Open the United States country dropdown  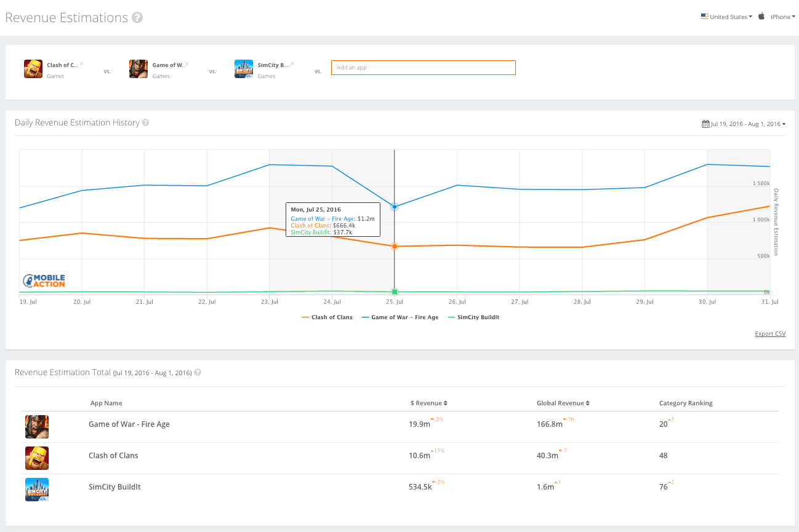point(726,17)
